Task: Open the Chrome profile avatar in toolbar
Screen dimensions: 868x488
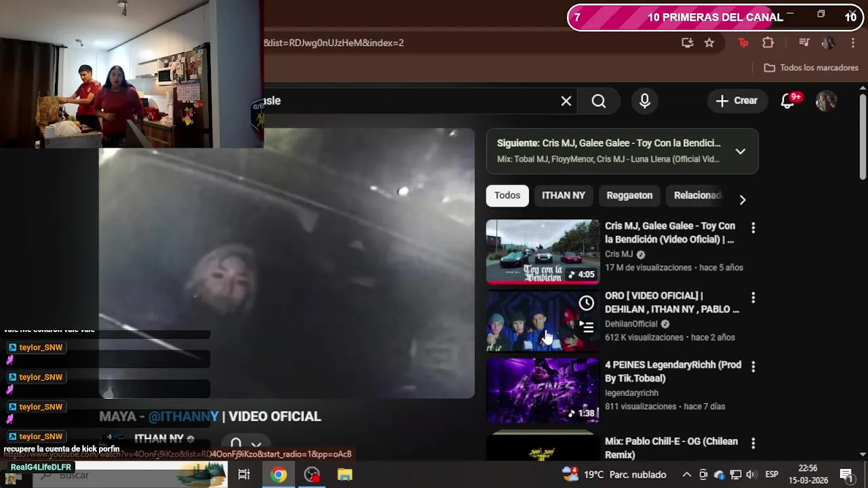Action: pyautogui.click(x=828, y=43)
